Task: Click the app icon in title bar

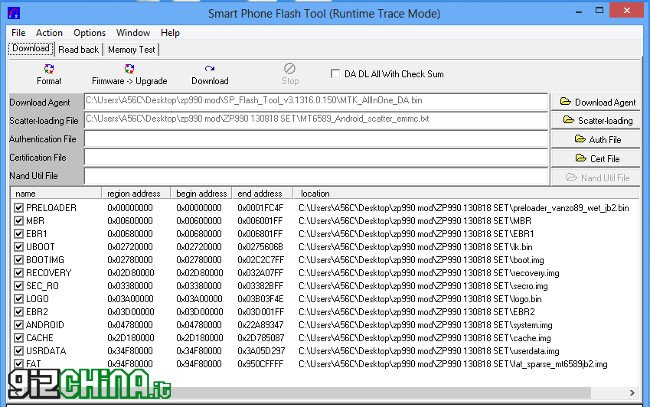Action: pyautogui.click(x=14, y=13)
